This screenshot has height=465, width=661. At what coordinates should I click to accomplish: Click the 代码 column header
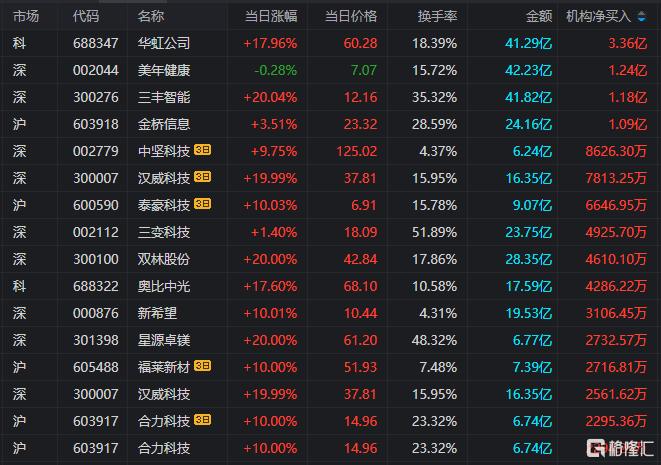pos(86,16)
